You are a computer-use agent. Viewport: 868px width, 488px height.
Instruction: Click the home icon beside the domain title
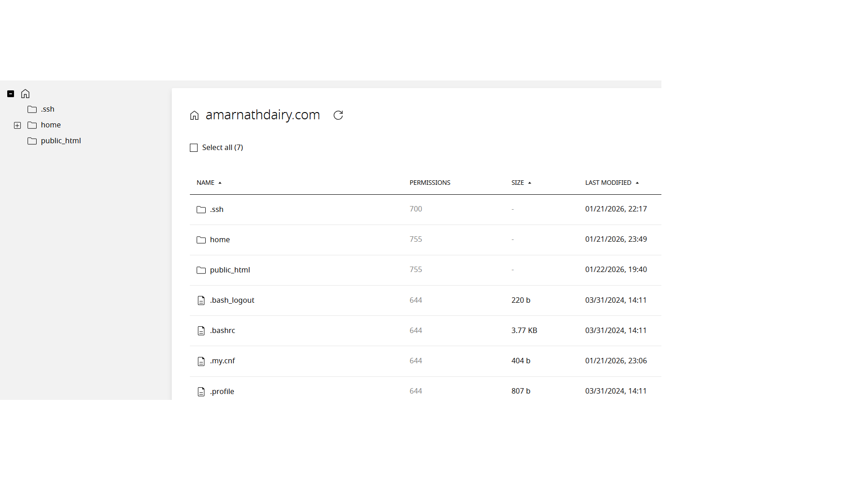[194, 116]
